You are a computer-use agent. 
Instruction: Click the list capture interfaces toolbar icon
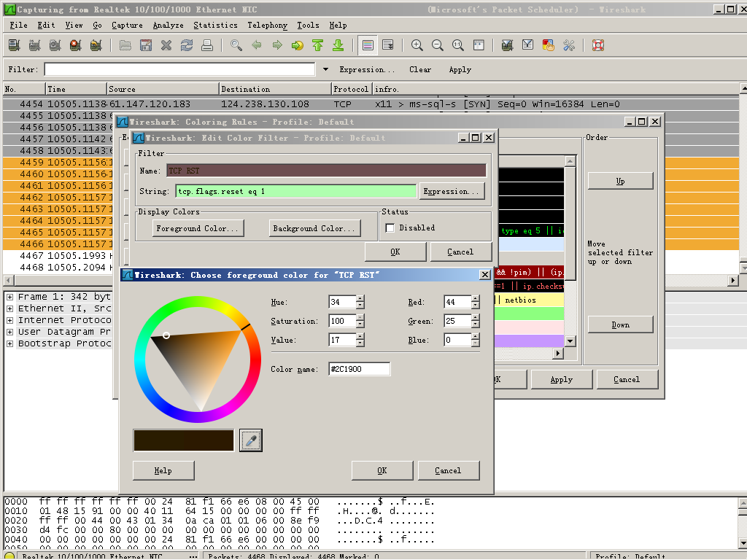pyautogui.click(x=15, y=45)
